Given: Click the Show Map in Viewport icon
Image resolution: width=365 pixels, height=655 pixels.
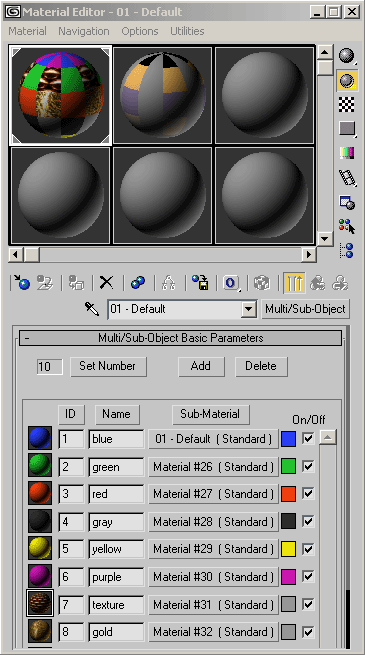Looking at the screenshot, I should point(262,283).
